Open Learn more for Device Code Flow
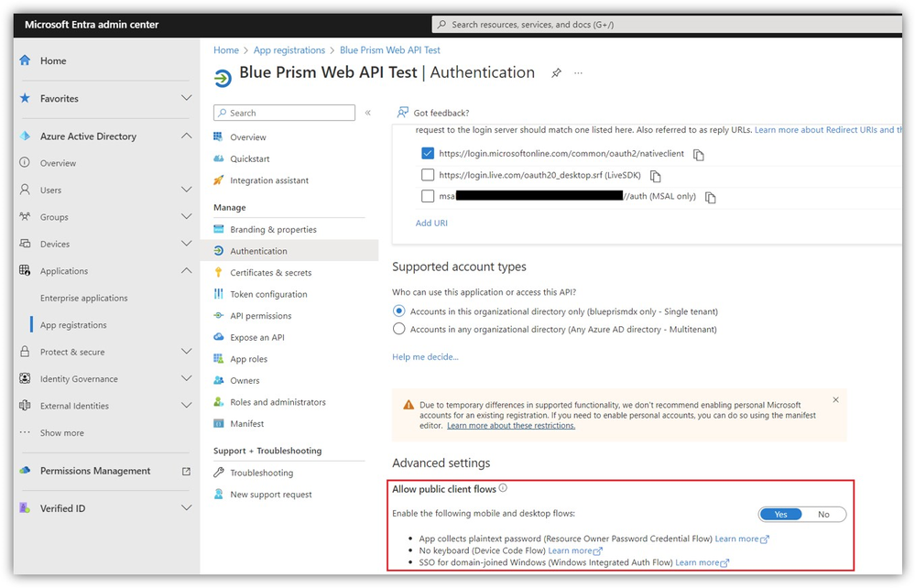 click(575, 550)
